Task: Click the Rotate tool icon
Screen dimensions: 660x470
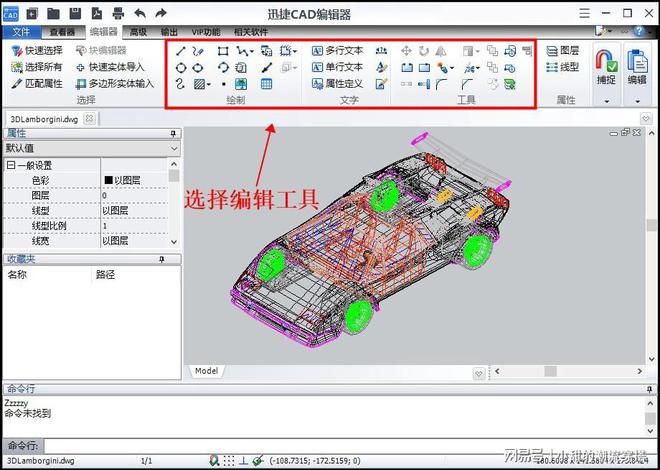Action: [x=424, y=51]
